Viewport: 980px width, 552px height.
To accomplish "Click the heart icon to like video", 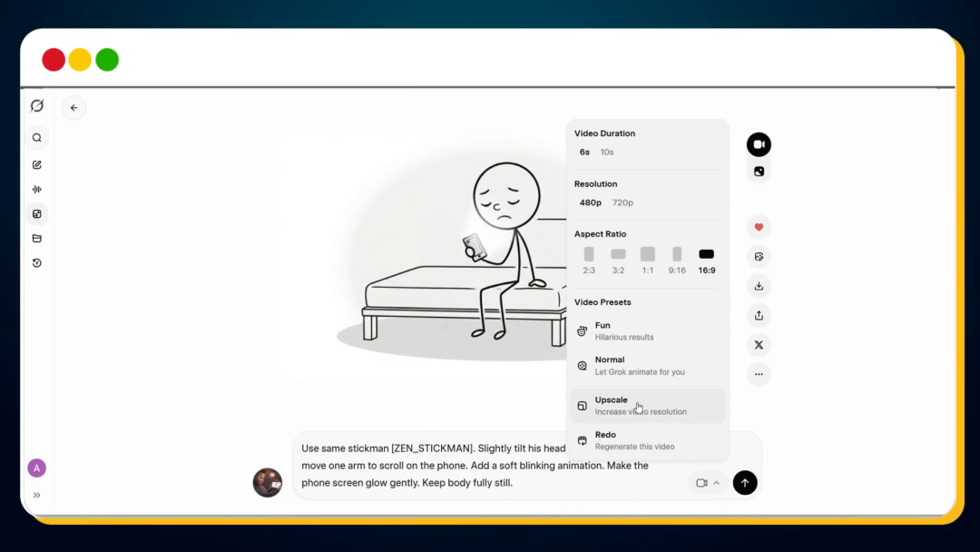I will point(759,227).
